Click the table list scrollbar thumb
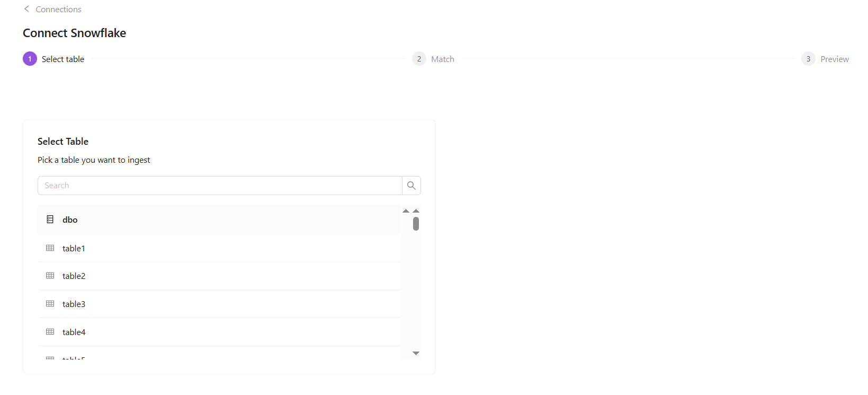Viewport: 868px width, 395px height. tap(416, 224)
